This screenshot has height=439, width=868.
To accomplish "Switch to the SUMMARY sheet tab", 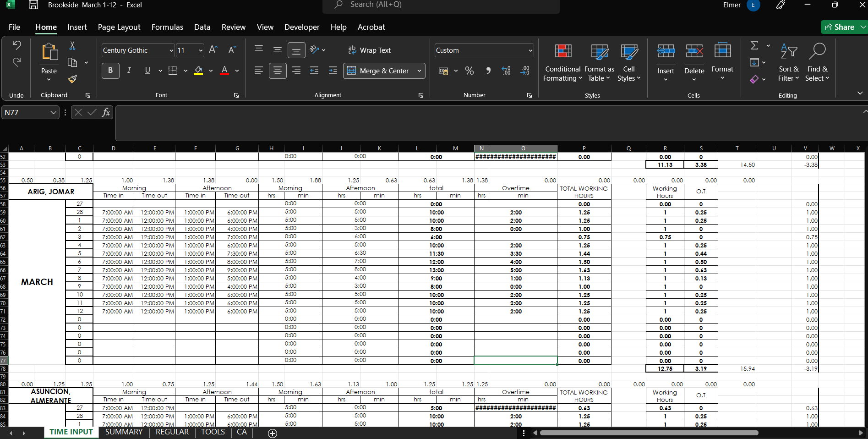I will tap(124, 432).
